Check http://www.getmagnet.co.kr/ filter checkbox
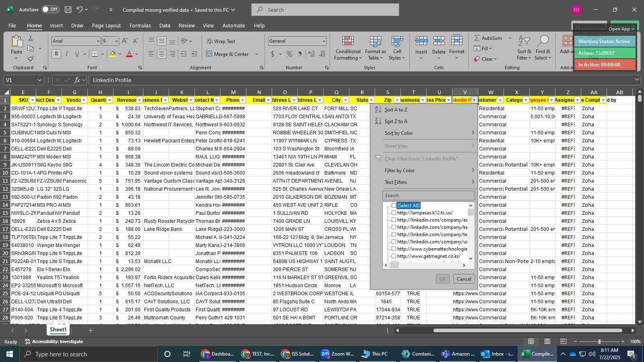This screenshot has width=644, height=362. tap(394, 256)
